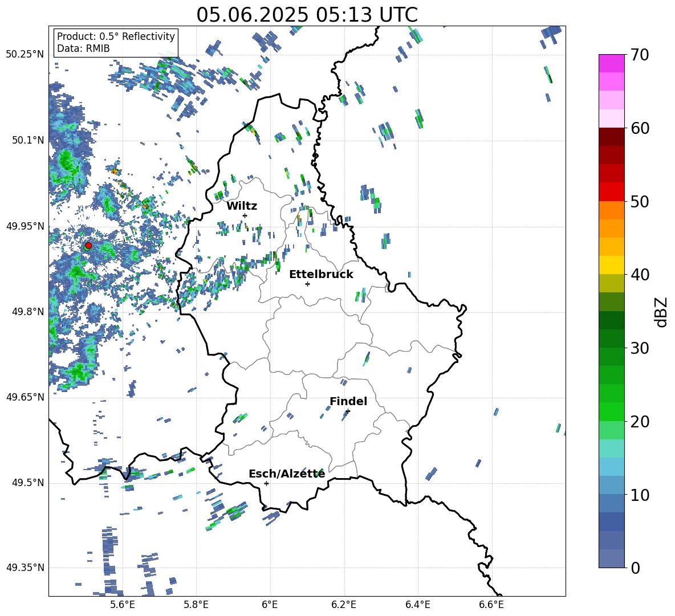Click the 6.2°E longitude label
The image size is (675, 616).
coord(344,605)
